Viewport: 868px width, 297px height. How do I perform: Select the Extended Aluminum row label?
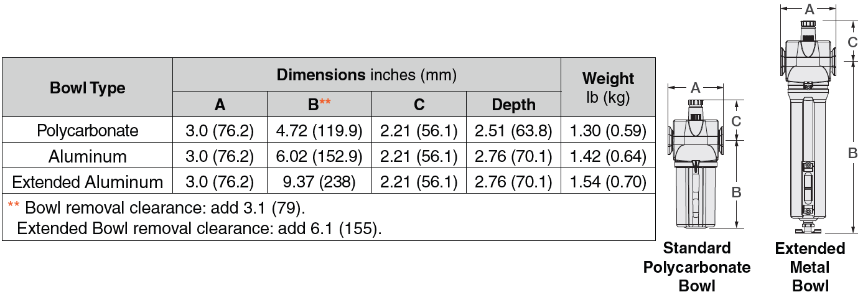coord(87,182)
